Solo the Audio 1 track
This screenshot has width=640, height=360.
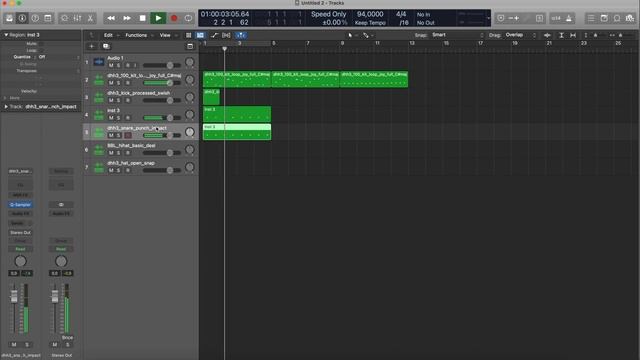118,65
